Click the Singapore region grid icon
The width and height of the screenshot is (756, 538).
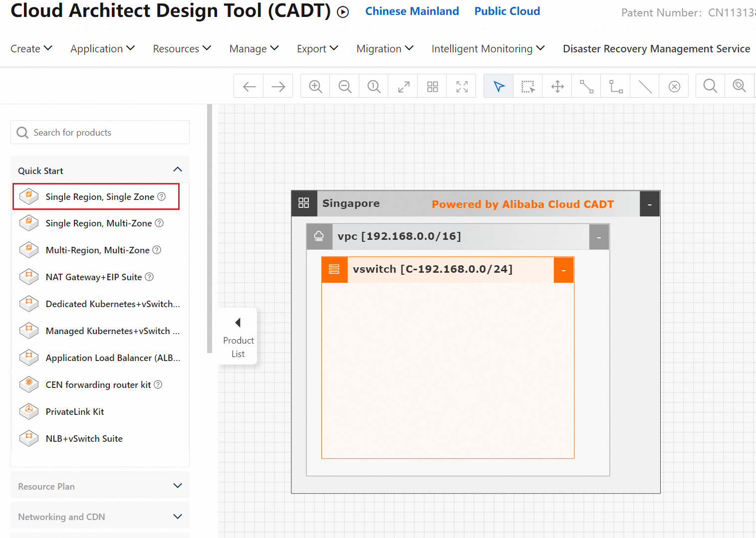click(304, 203)
